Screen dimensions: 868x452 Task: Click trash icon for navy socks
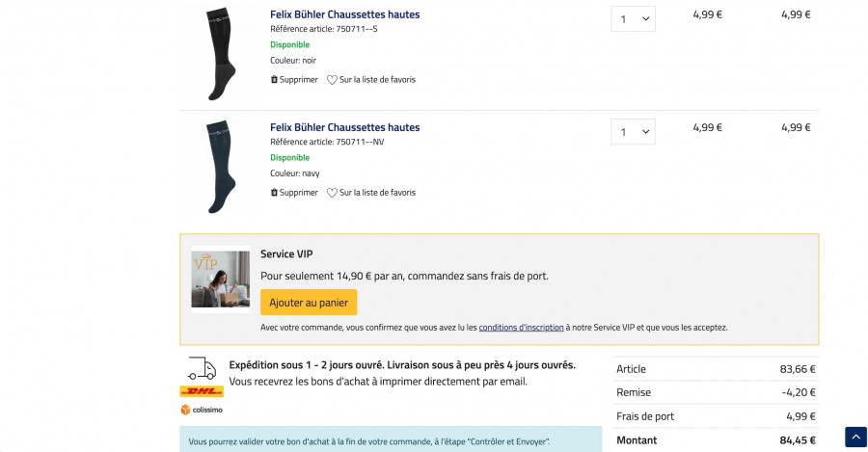point(274,193)
